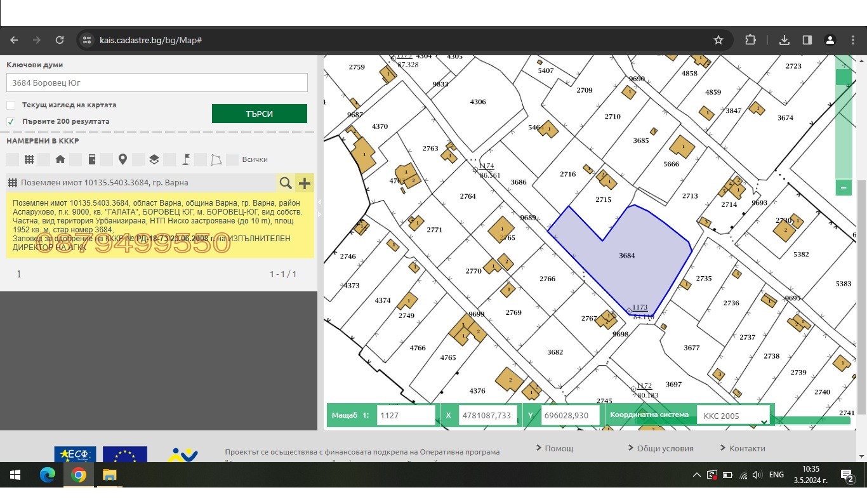Open Координатна система KKC 2005 dropdown
867x504 pixels.
pos(733,416)
